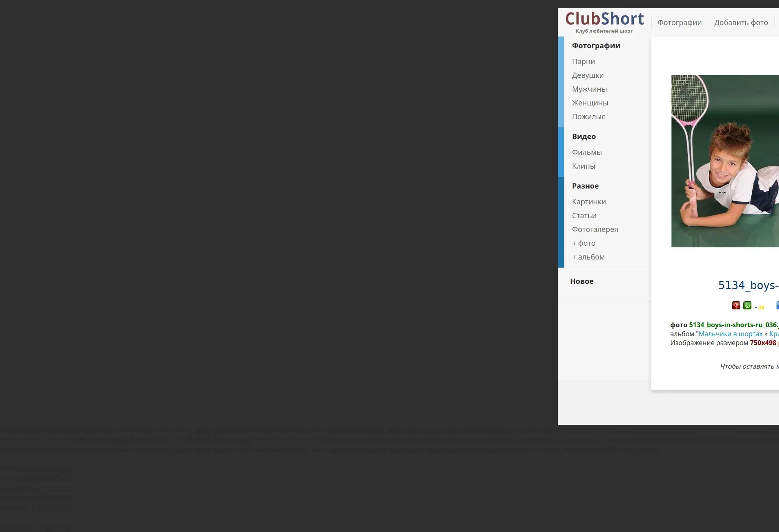The height and width of the screenshot is (532, 779).
Task: Click the Клуб любителей шорт tagline
Action: 604,31
